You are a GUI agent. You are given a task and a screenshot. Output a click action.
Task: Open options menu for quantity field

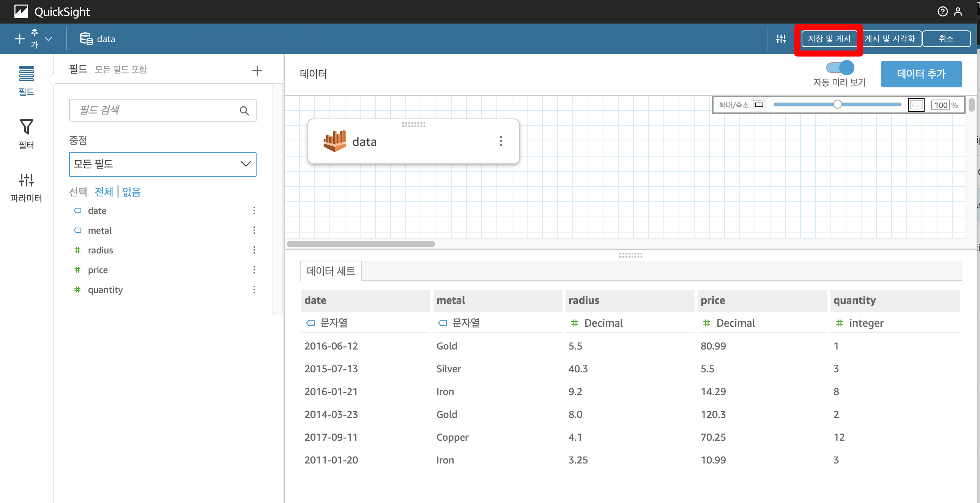coord(254,289)
